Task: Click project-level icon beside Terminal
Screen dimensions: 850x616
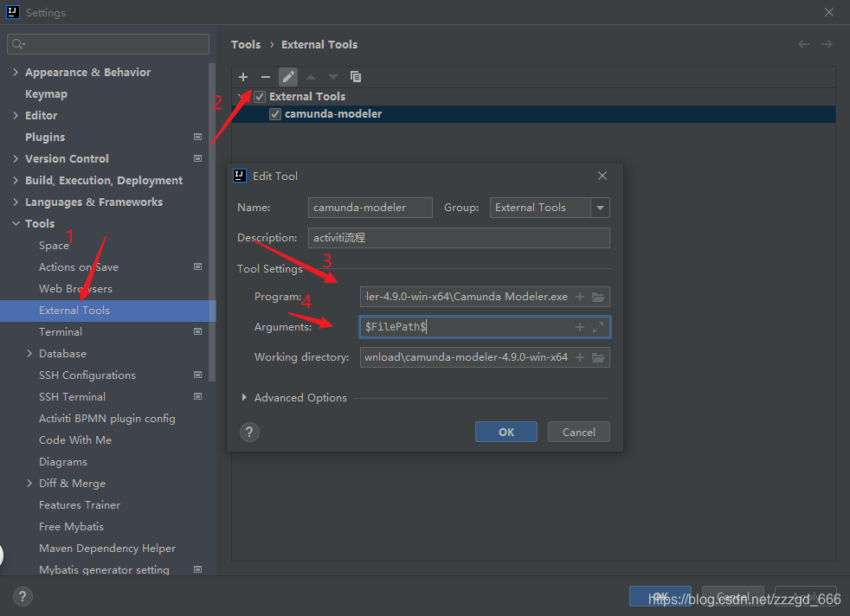Action: 198,331
